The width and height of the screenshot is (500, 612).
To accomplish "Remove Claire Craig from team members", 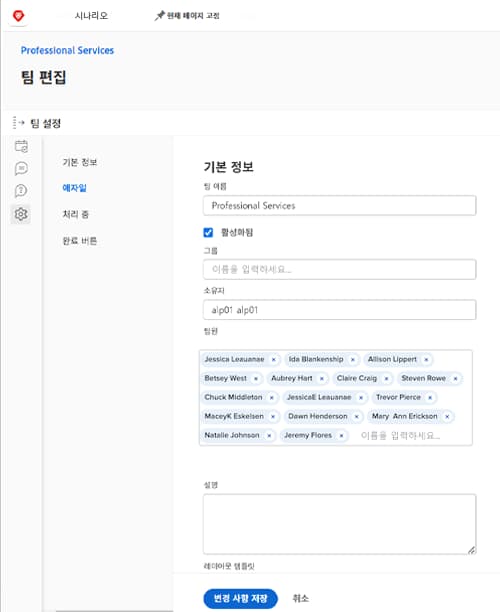I will 386,379.
